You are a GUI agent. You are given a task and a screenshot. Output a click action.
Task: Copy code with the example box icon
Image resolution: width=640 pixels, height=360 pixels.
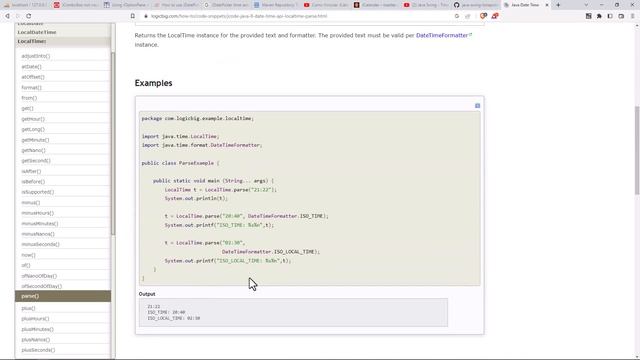pos(477,106)
